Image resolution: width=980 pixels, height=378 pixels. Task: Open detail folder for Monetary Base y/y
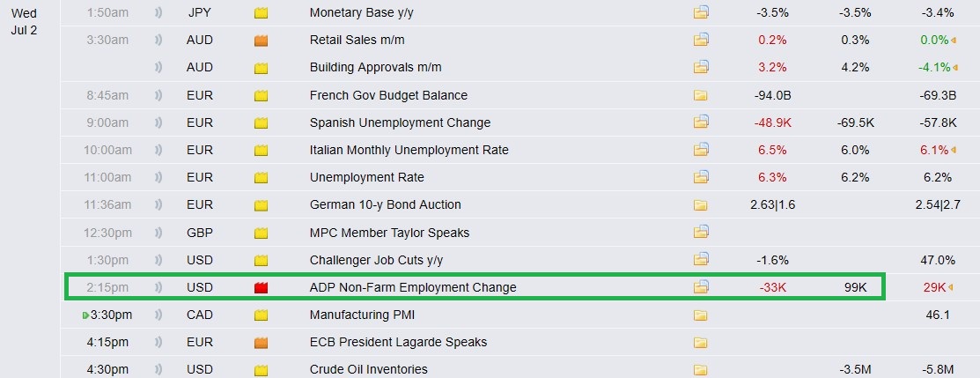701,13
